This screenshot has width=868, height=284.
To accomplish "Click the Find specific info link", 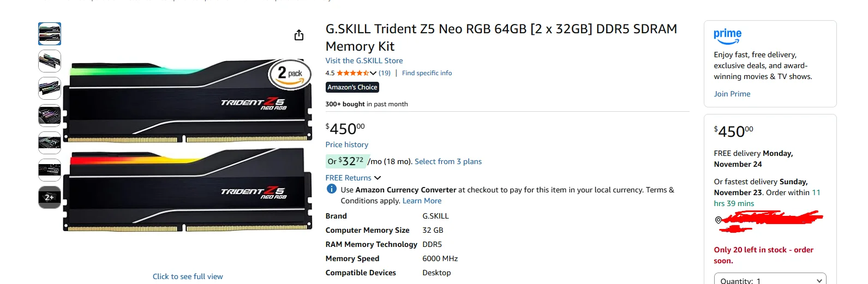I will pyautogui.click(x=427, y=73).
